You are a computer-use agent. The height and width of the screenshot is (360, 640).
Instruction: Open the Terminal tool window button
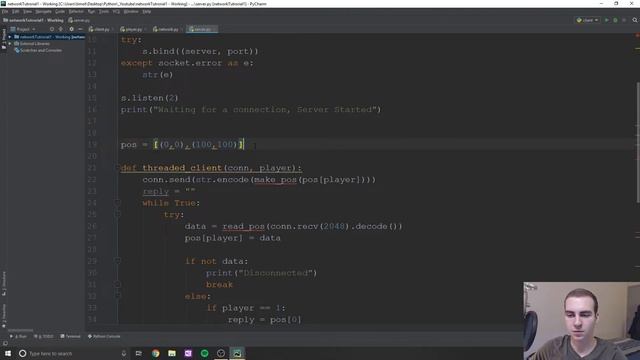71,336
